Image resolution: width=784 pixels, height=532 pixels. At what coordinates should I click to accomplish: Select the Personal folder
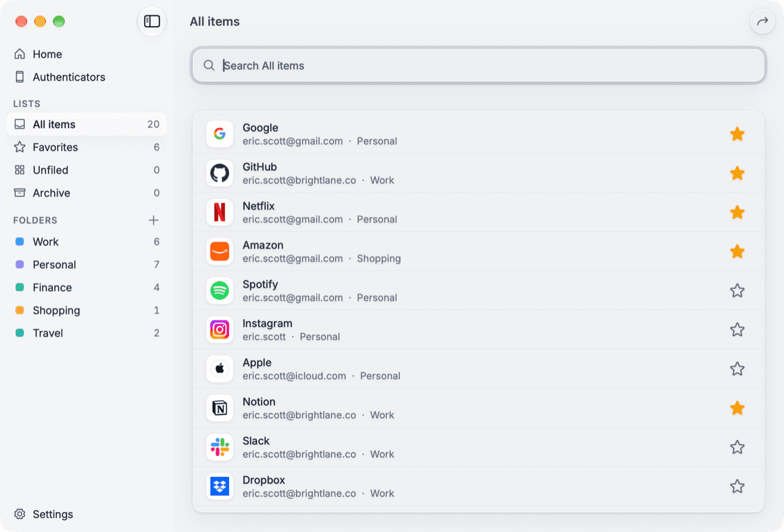[x=86, y=264]
